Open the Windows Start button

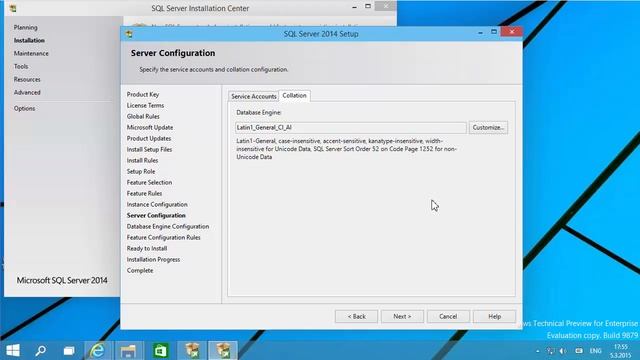13,350
